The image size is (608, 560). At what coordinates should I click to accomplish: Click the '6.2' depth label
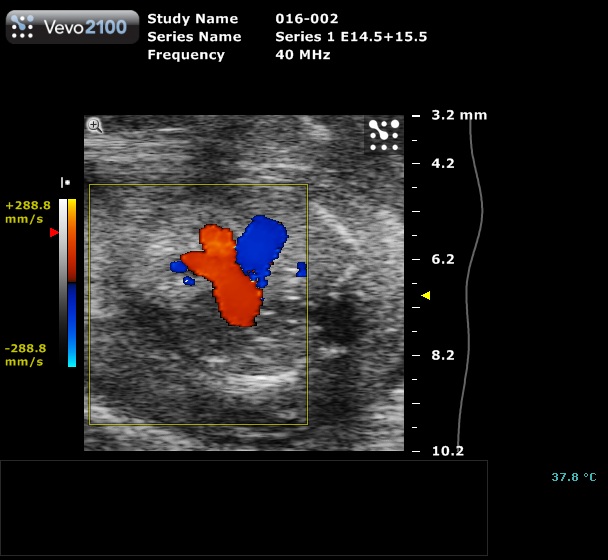(443, 259)
